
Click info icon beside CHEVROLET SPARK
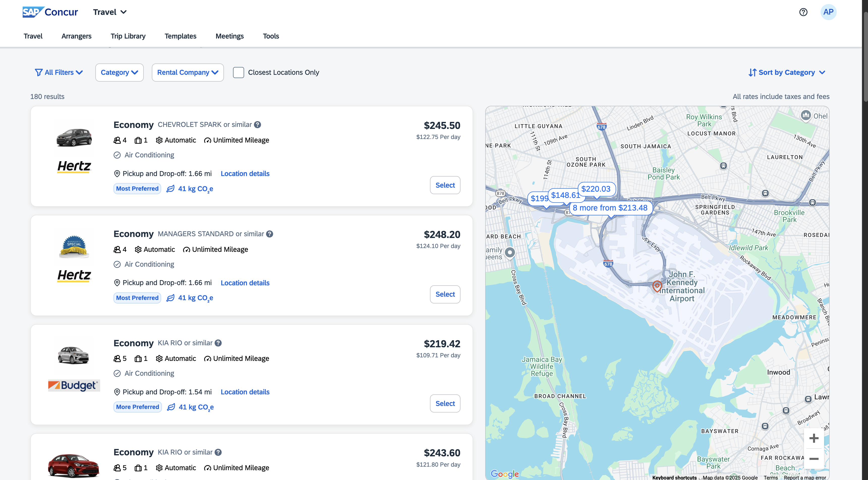pos(257,125)
